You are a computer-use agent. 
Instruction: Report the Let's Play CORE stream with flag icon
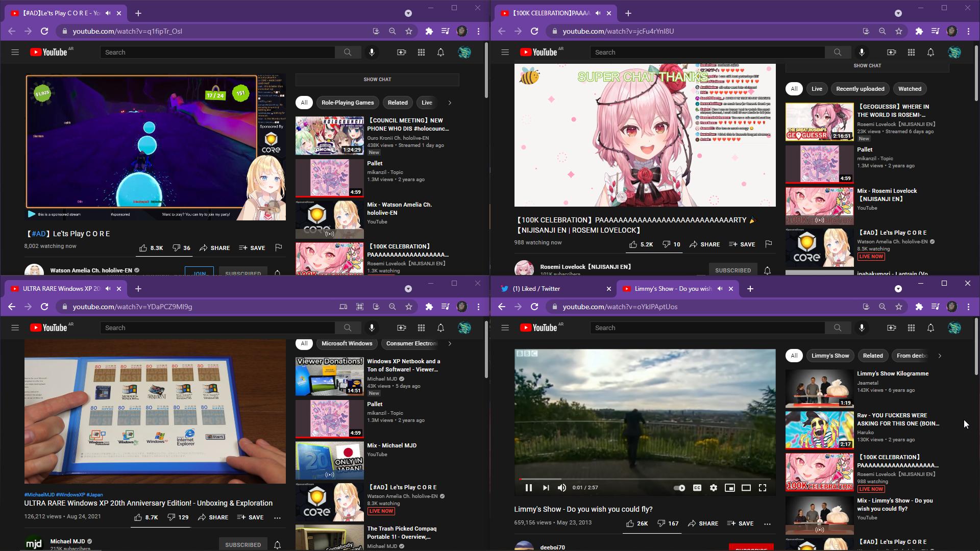(278, 247)
